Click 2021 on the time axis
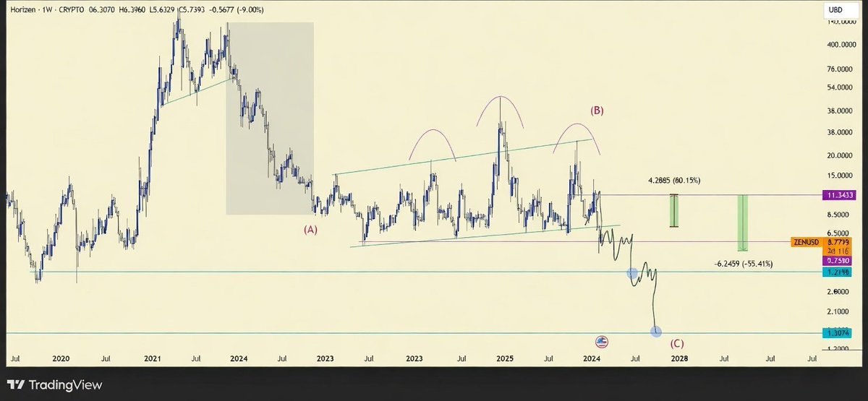This screenshot has height=401, width=868. click(153, 358)
